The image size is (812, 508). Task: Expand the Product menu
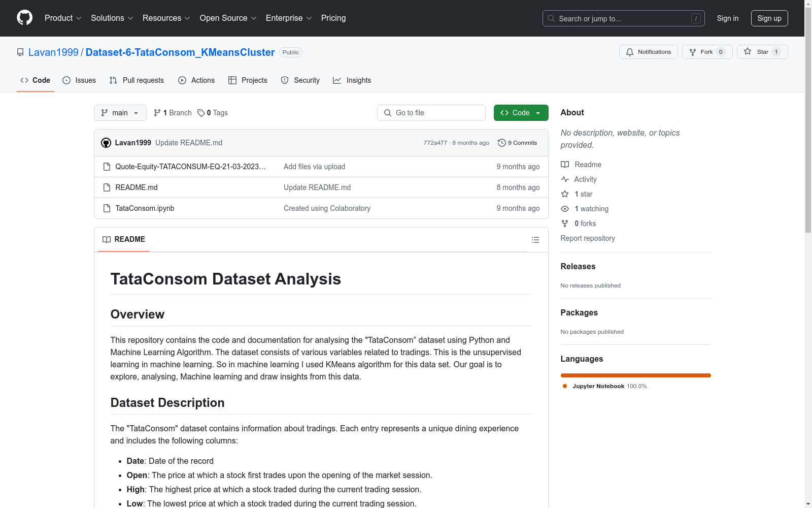(63, 18)
